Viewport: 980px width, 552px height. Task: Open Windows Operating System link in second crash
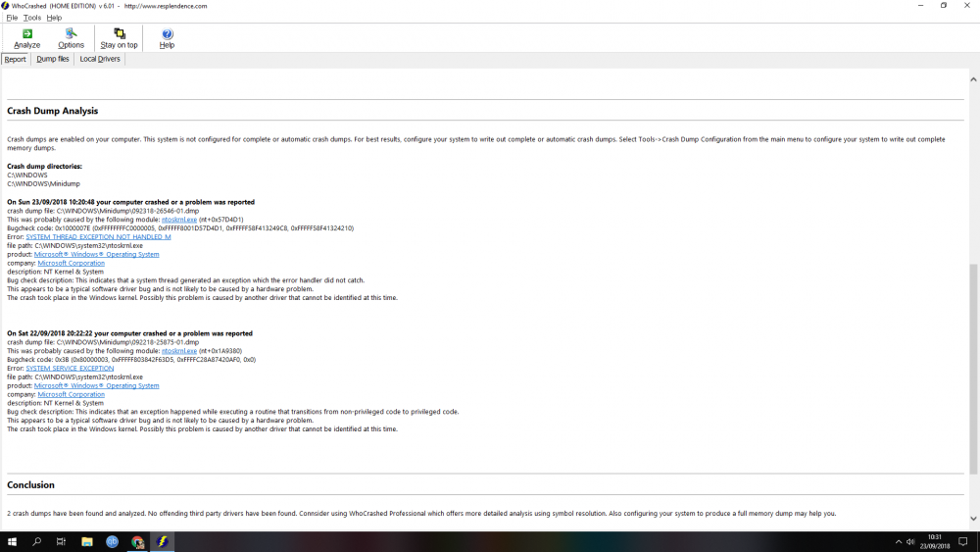(96, 385)
